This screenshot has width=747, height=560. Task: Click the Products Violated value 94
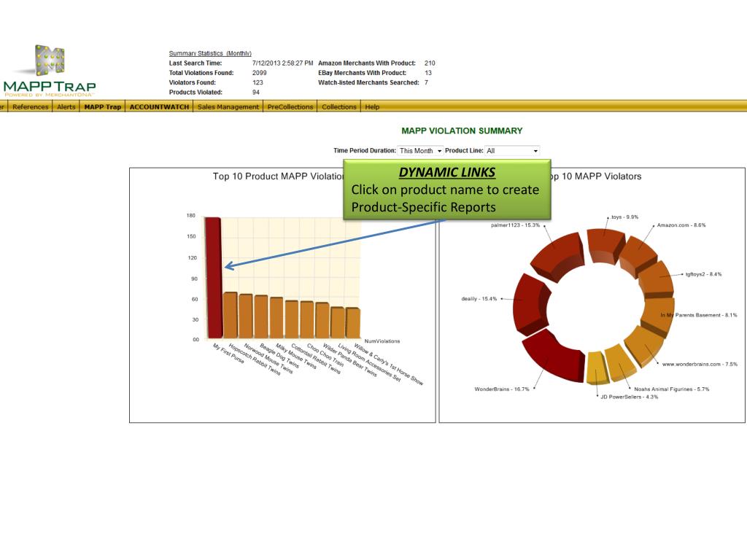coord(256,93)
